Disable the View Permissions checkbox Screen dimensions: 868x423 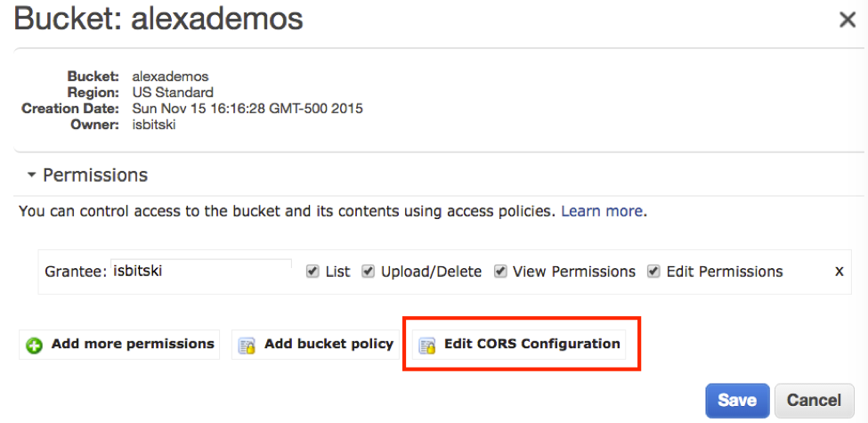[500, 272]
